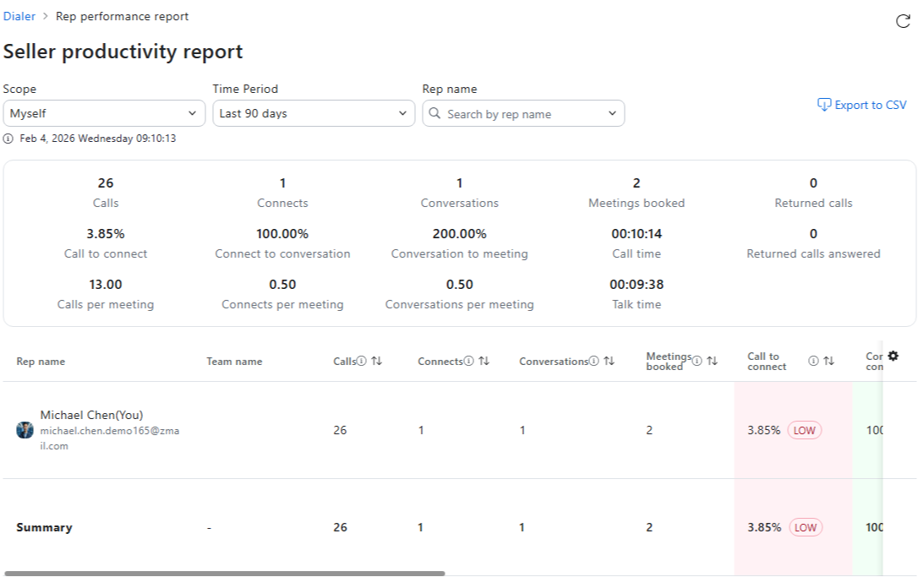Go to Dialer breadcrumb link
918x588 pixels.
[x=19, y=16]
